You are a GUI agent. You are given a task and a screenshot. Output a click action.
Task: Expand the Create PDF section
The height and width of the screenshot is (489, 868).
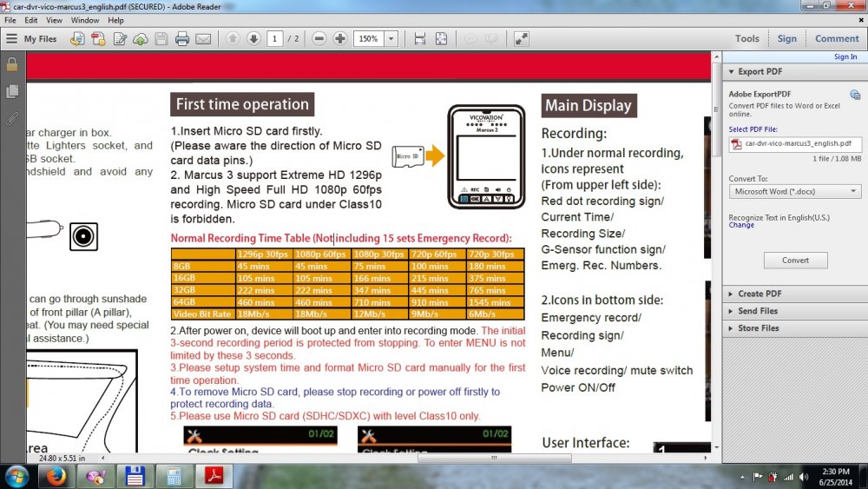coord(759,294)
